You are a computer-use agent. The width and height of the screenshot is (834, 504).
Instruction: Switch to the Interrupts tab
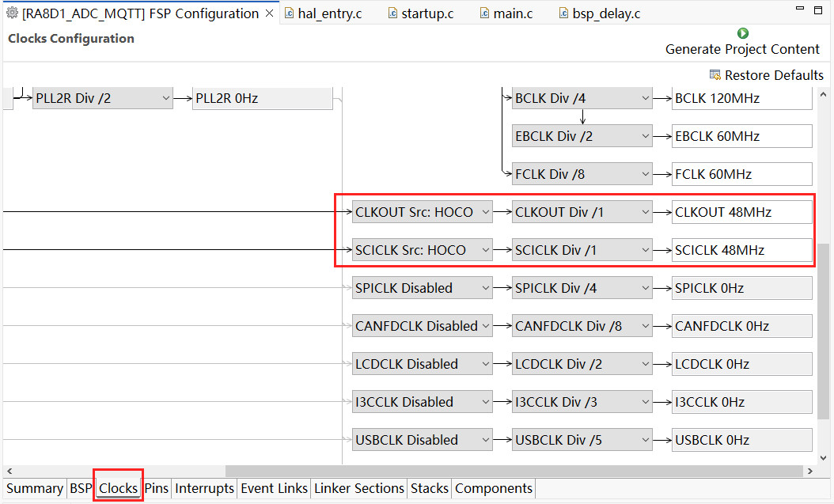[x=204, y=488]
